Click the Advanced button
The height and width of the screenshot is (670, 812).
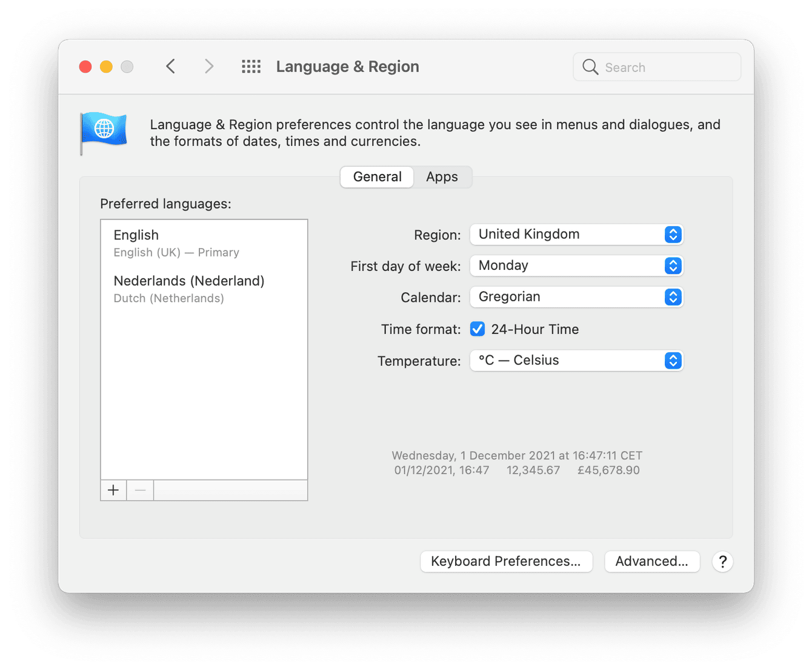click(652, 561)
